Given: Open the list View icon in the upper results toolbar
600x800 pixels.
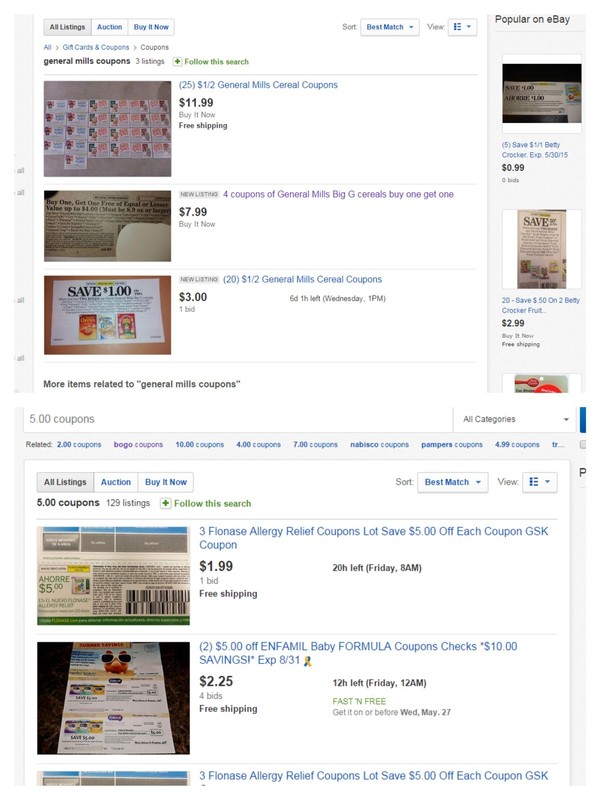Looking at the screenshot, I should pyautogui.click(x=462, y=27).
